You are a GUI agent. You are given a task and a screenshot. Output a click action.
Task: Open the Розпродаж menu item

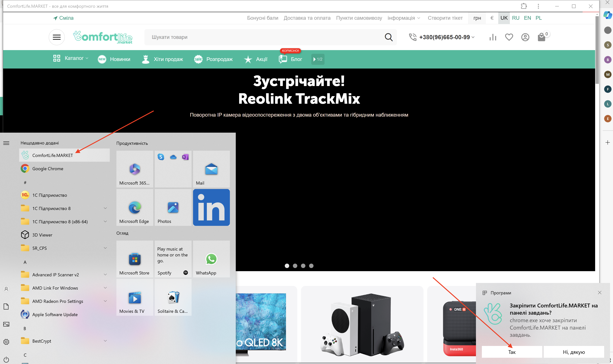click(x=213, y=59)
